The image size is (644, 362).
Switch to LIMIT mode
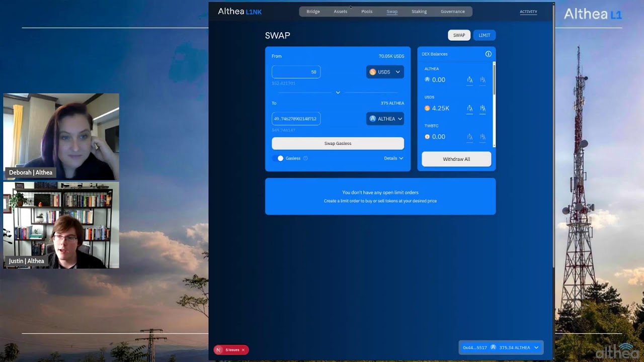pos(484,35)
